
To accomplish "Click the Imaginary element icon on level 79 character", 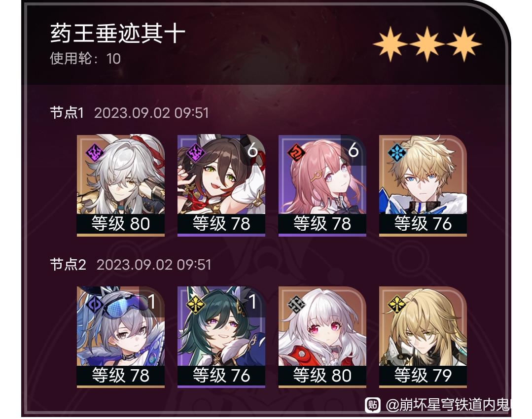I will [396, 304].
